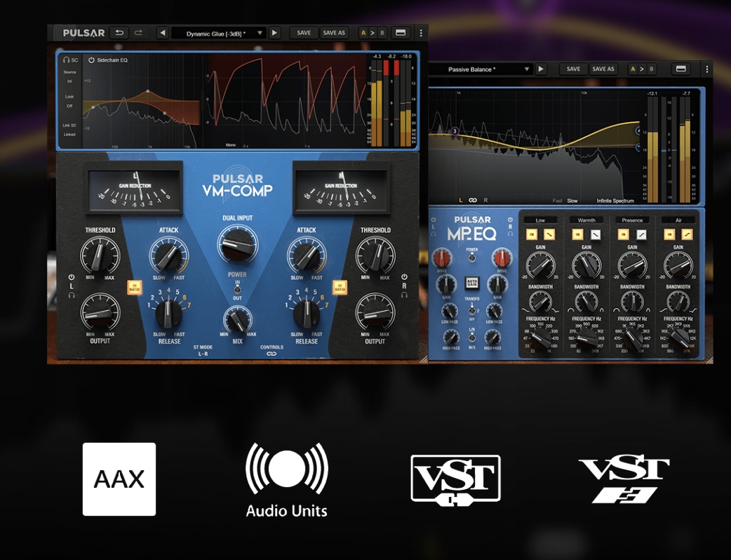Select the highest sidechain EQ curve node
Viewport: 731px width, 560px height.
[148, 91]
